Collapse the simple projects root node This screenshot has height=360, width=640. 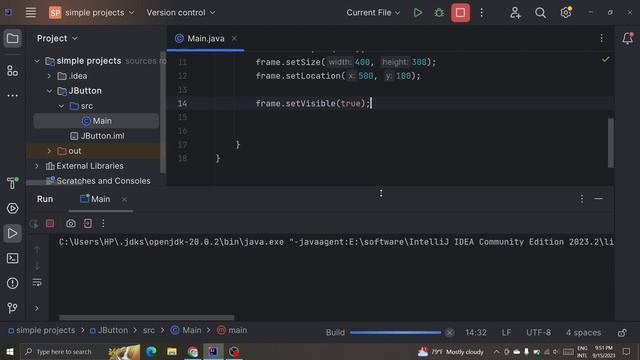[37, 61]
